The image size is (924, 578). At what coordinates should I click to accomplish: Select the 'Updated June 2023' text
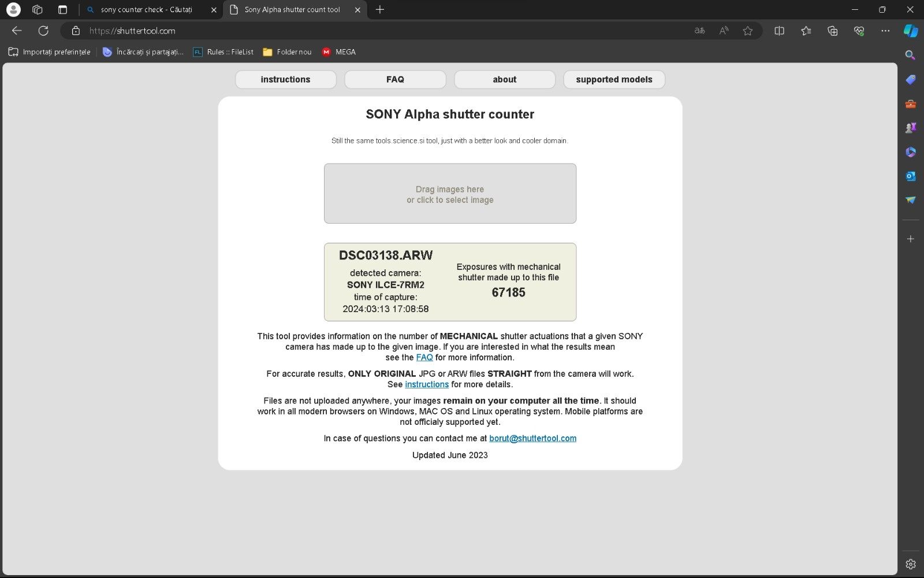point(450,455)
